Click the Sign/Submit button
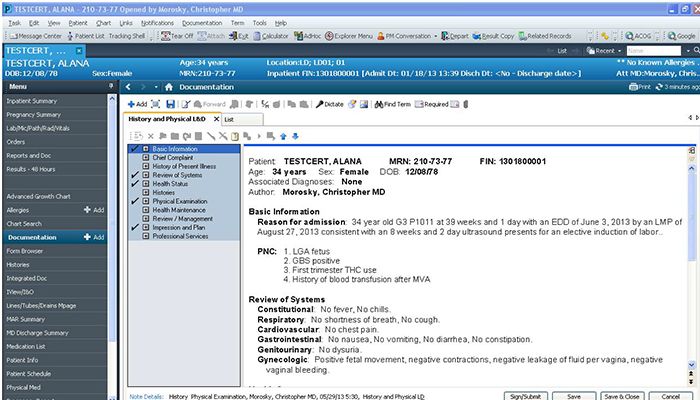700x400 pixels. tap(527, 395)
